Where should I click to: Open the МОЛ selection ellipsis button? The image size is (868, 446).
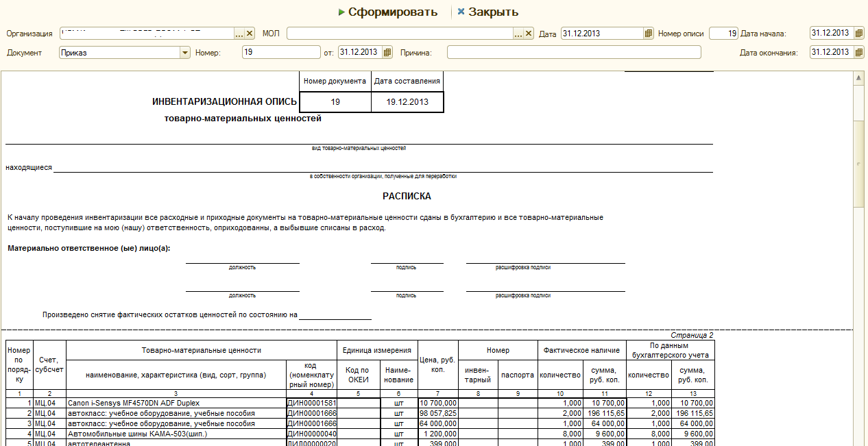(x=519, y=33)
